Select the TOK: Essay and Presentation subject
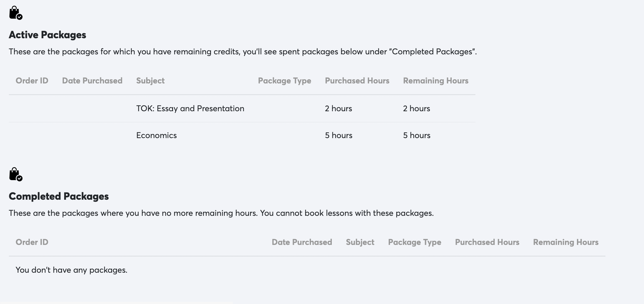 (x=190, y=108)
